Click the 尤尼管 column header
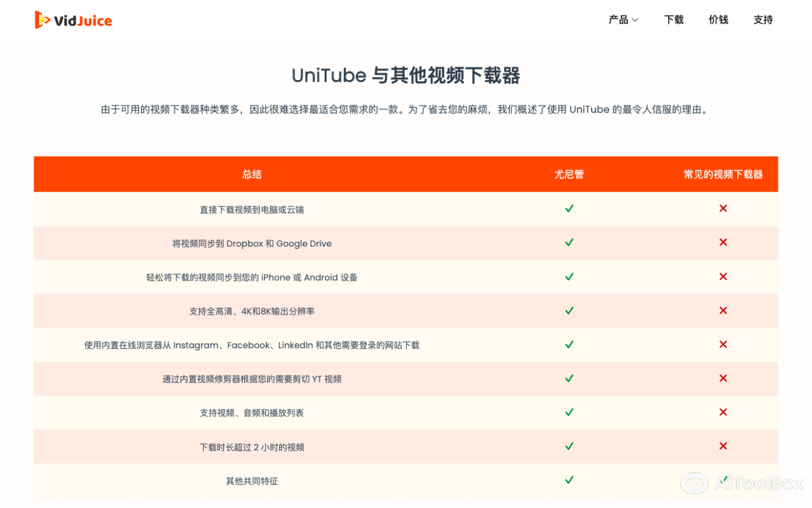This screenshot has height=508, width=812. tap(569, 174)
